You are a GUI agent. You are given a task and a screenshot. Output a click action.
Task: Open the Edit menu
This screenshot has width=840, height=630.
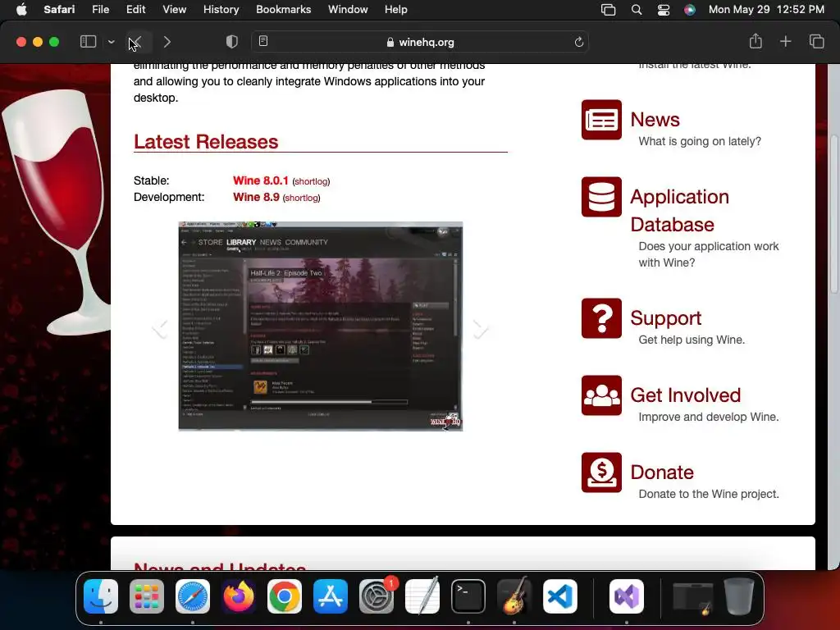pos(135,10)
